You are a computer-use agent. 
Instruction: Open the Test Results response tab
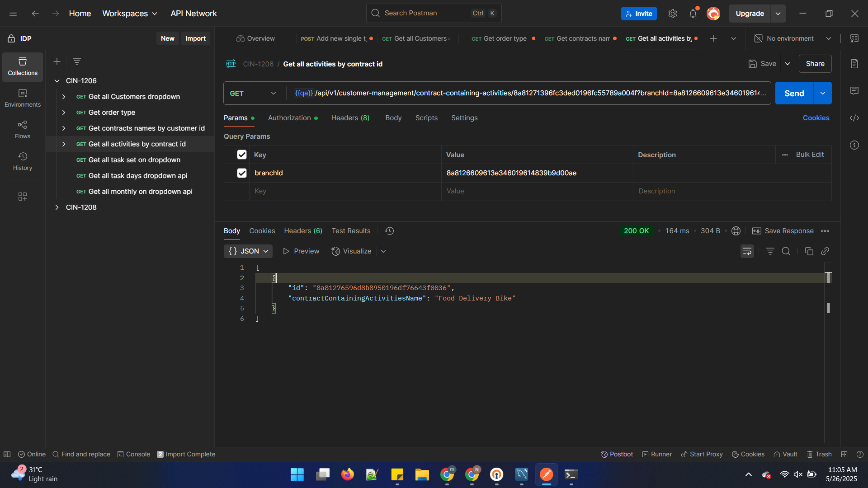click(x=351, y=231)
